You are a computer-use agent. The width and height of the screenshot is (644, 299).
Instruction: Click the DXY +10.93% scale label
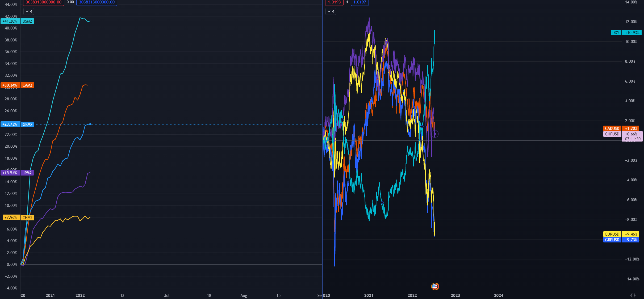[x=626, y=33]
